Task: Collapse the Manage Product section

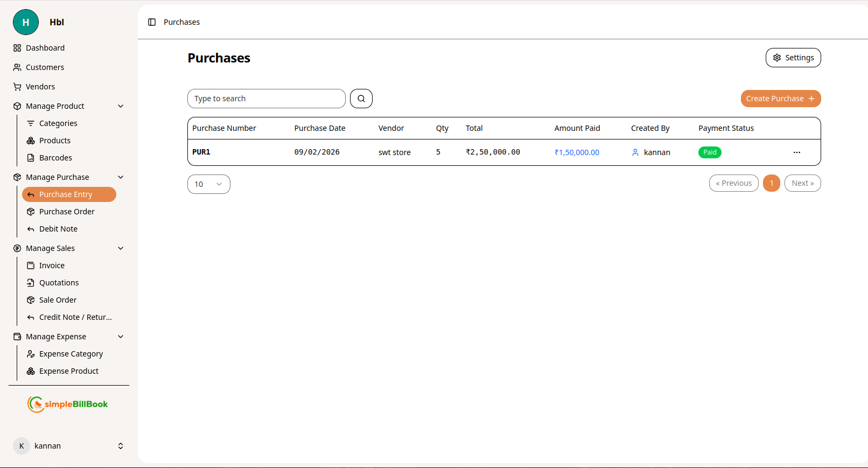Action: [x=121, y=106]
